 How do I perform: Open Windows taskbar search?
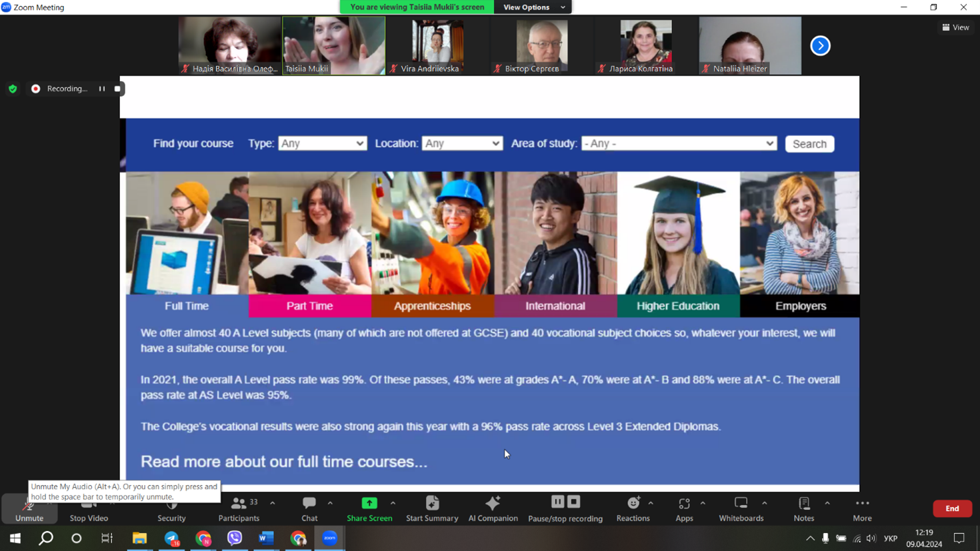pos(45,538)
